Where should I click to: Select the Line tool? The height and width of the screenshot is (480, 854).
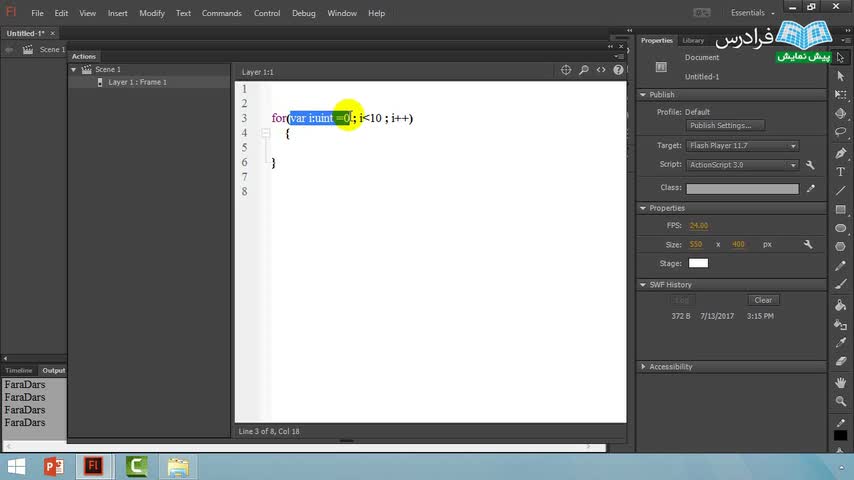840,190
